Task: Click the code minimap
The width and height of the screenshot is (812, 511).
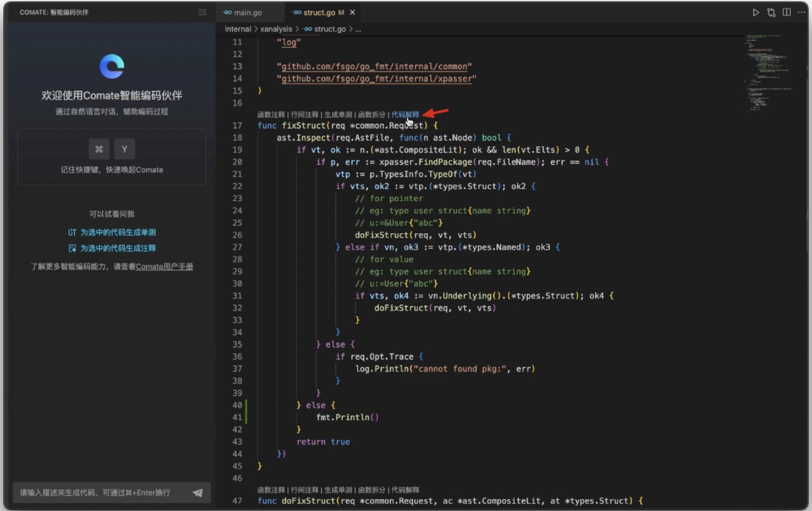Action: point(769,73)
